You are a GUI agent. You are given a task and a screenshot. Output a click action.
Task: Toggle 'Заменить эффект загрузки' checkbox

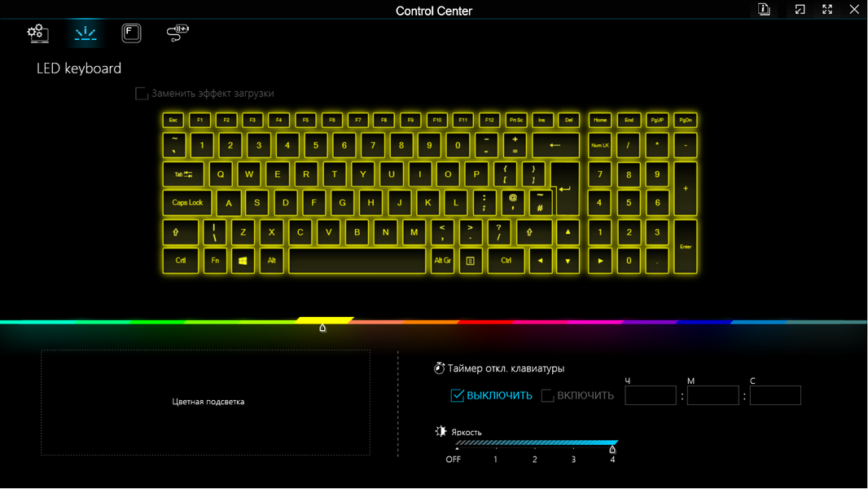tap(142, 94)
